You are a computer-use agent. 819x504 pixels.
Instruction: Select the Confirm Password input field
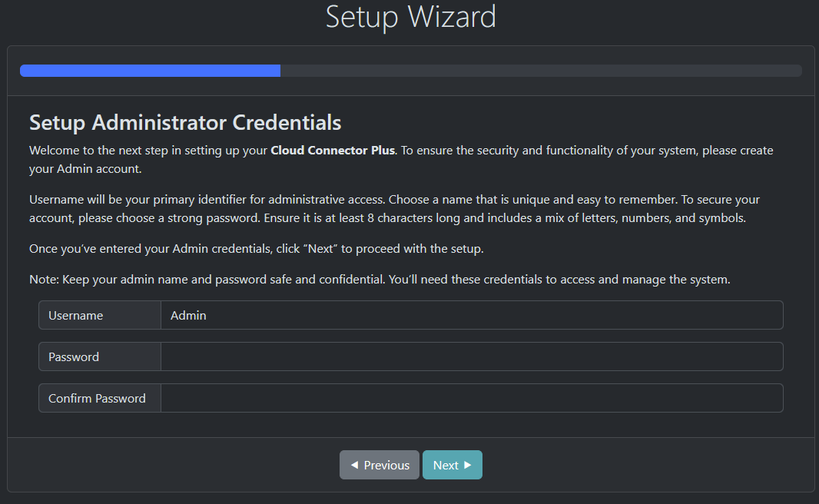(x=472, y=398)
